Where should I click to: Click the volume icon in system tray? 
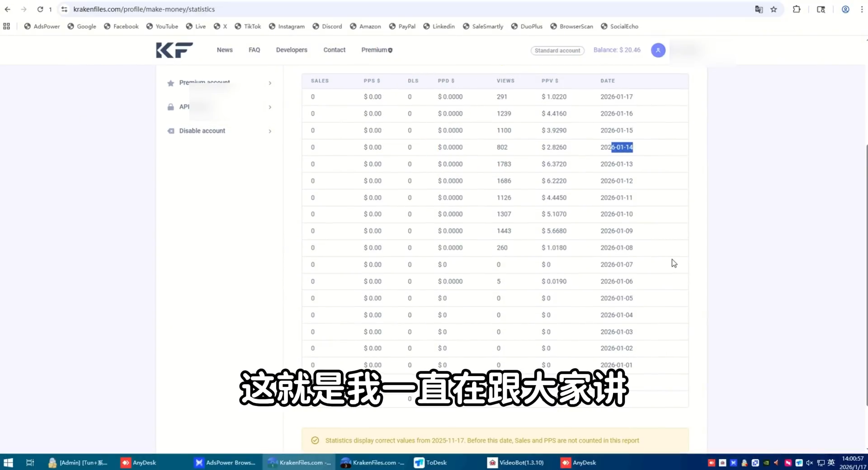click(809, 463)
